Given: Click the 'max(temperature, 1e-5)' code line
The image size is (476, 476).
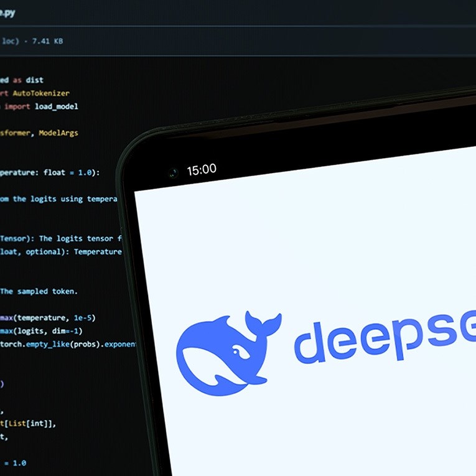Looking at the screenshot, I should (48, 318).
